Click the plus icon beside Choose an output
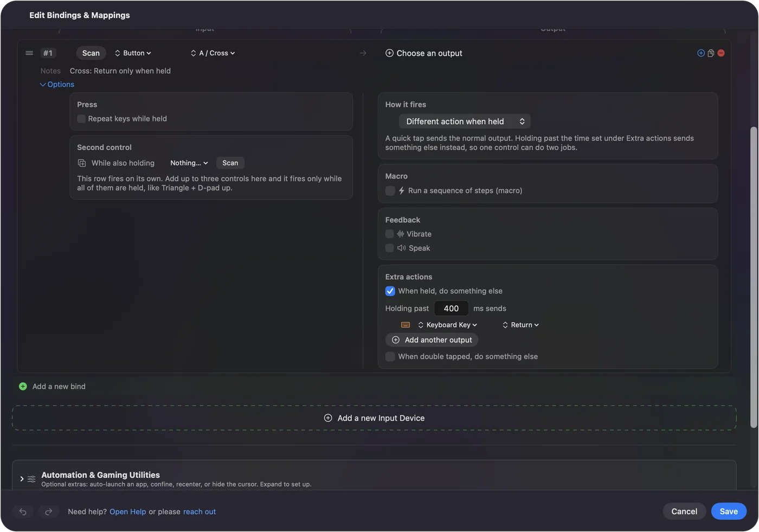Image resolution: width=759 pixels, height=532 pixels. (x=389, y=53)
